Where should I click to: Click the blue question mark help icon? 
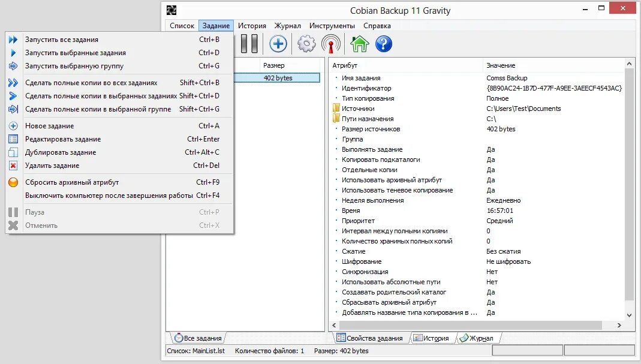point(383,44)
